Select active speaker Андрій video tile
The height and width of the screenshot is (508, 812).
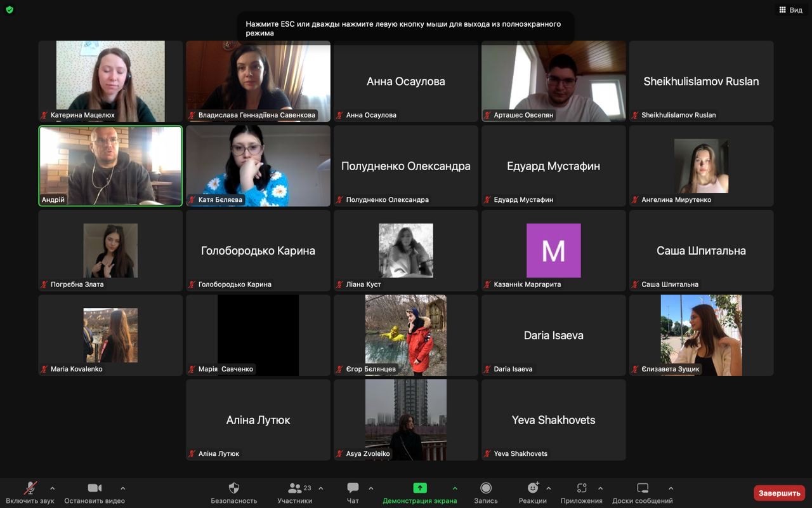coord(110,166)
